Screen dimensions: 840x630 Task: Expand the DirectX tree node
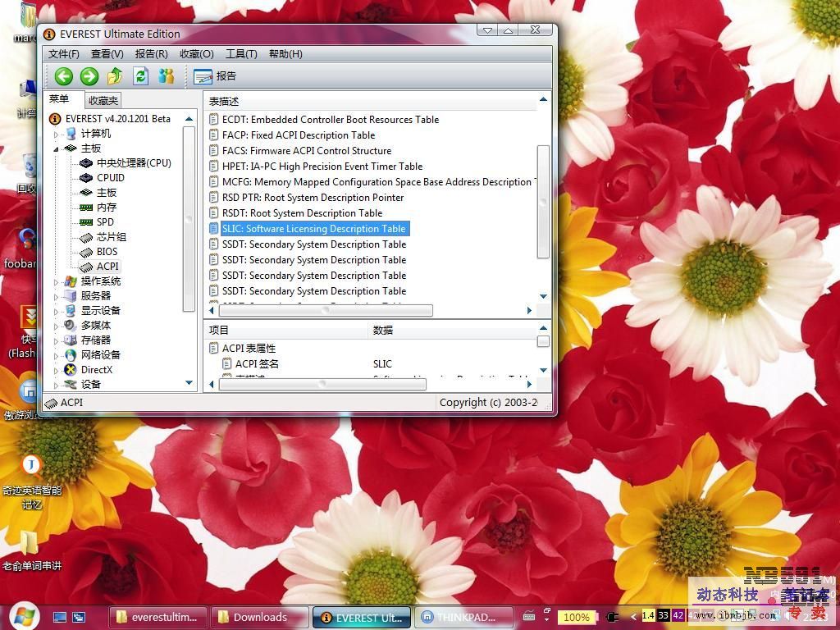coord(57,370)
